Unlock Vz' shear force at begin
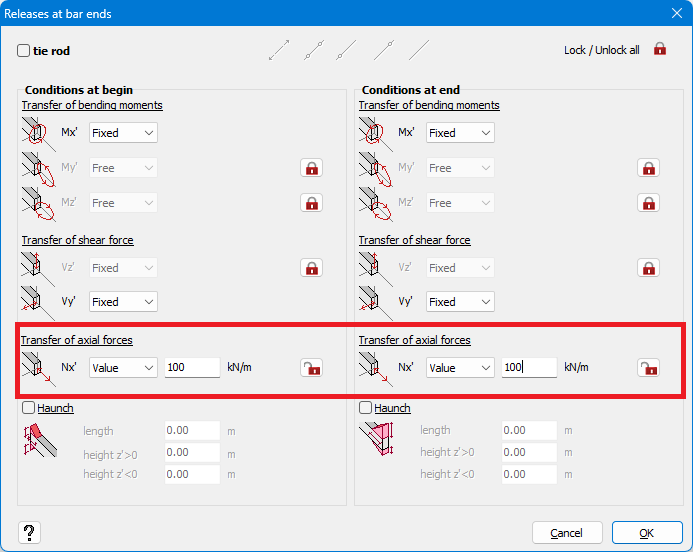Viewport: 693px width, 552px height. coord(311,268)
